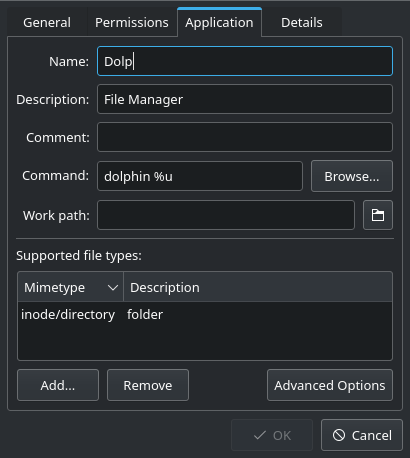Screen dimensions: 410x458
Task: Edit the Command field with dolphin %u
Action: point(200,176)
